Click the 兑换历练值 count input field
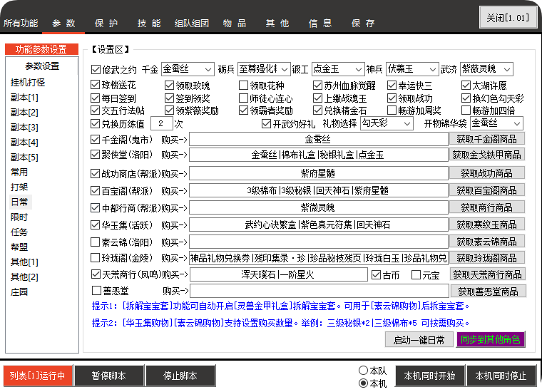This screenshot has height=392, width=542. pos(161,123)
